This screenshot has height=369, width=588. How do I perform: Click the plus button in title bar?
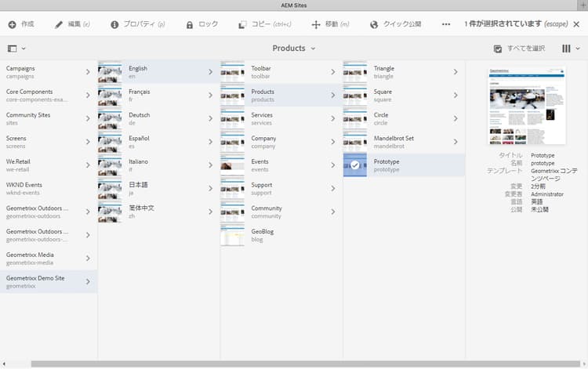(x=583, y=5)
